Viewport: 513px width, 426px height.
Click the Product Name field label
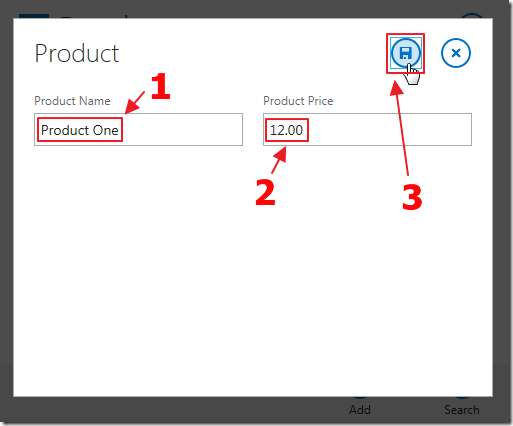[72, 101]
